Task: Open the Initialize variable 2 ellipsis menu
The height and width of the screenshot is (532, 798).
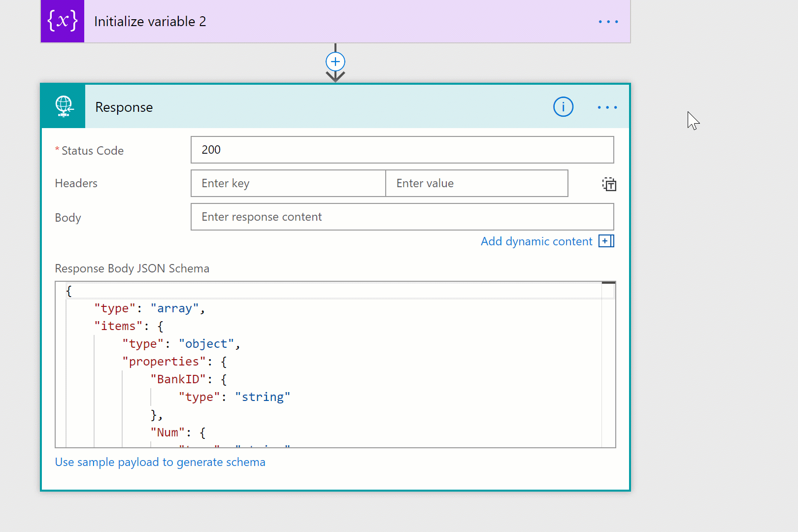Action: pos(608,22)
